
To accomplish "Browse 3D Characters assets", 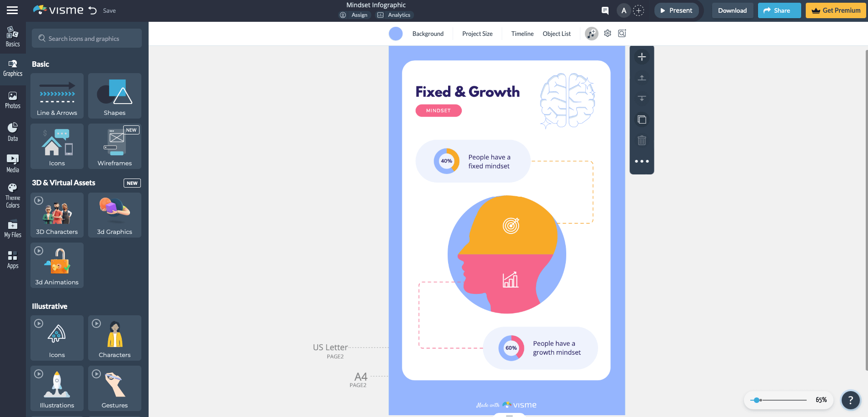I will (x=57, y=215).
